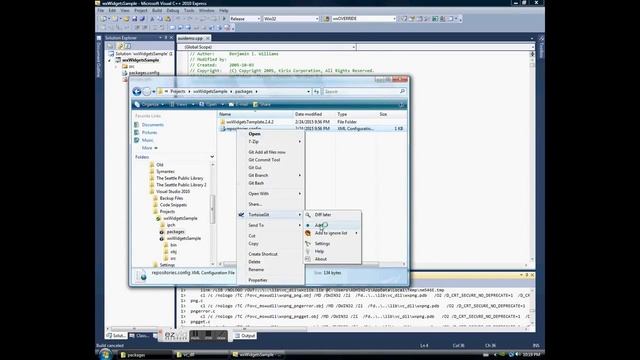The height and width of the screenshot is (360, 640).
Task: Open Pictures favorite link
Action: point(149,132)
